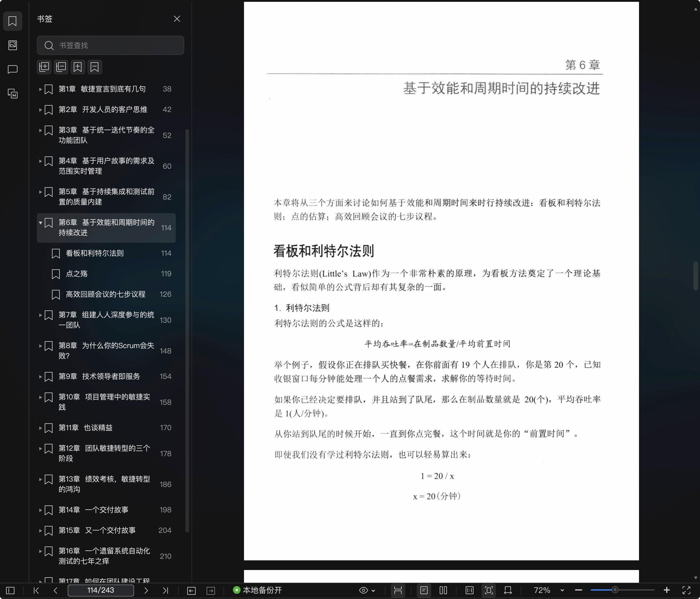Remove bookmark with the minus-bookmark icon

click(95, 67)
